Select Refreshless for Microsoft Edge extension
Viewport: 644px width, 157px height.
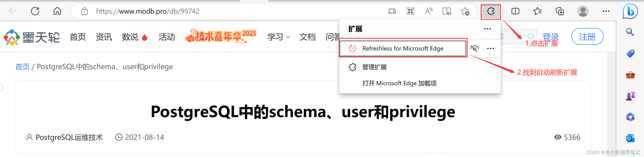(x=403, y=48)
